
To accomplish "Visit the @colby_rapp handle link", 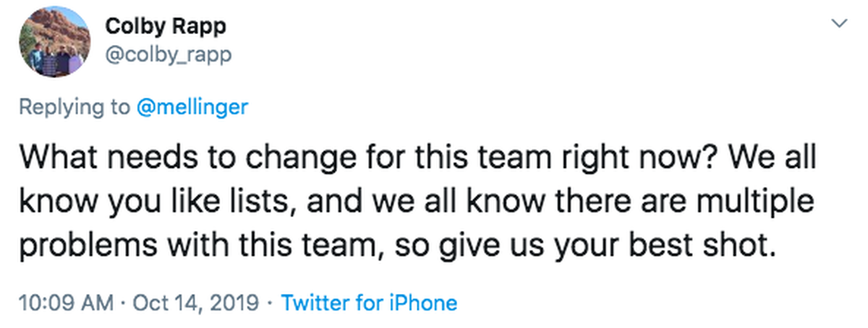I will [169, 54].
